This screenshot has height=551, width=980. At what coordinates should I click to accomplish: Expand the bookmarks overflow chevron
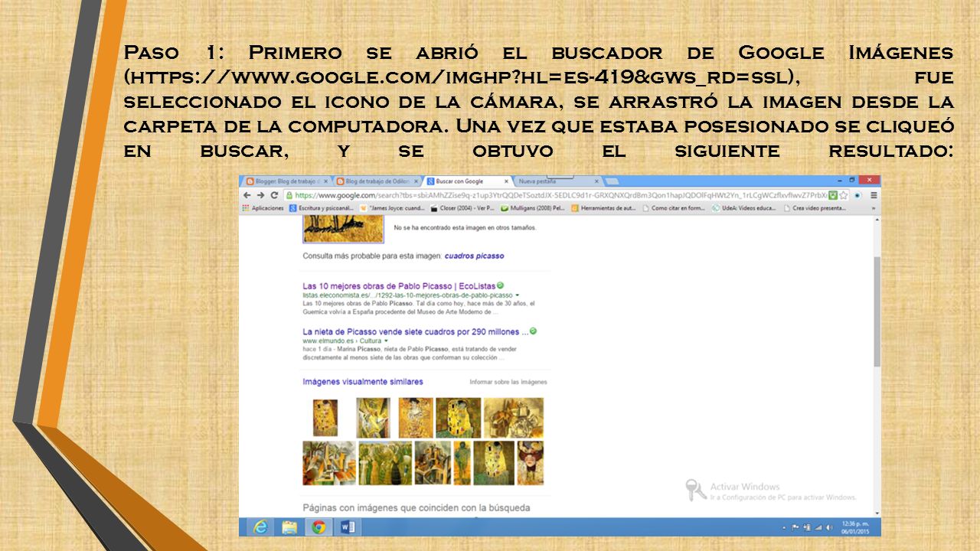click(x=874, y=207)
